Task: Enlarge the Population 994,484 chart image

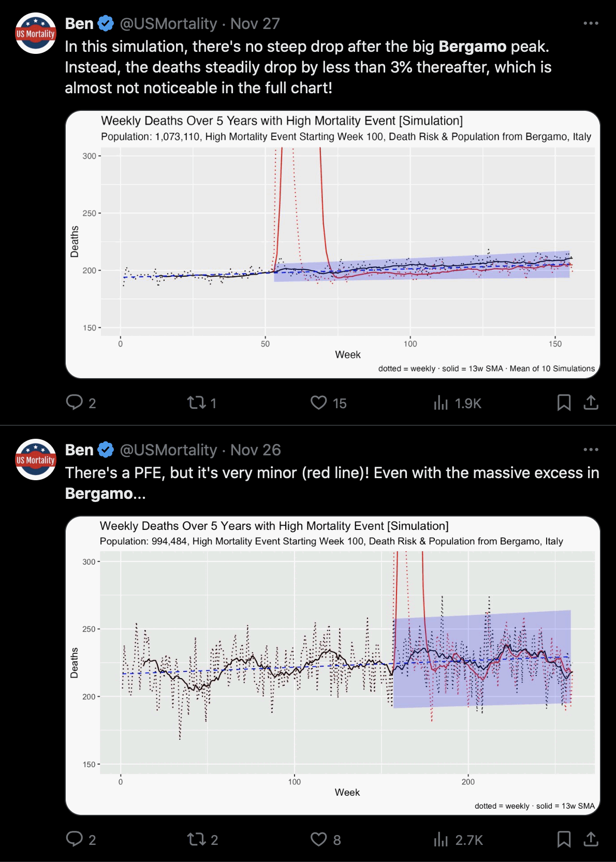Action: [x=332, y=665]
